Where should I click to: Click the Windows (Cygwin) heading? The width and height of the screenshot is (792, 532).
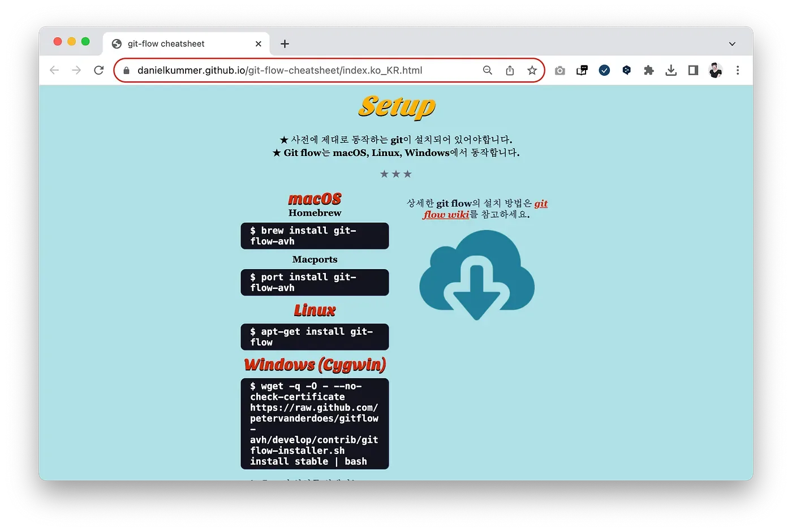pyautogui.click(x=315, y=365)
